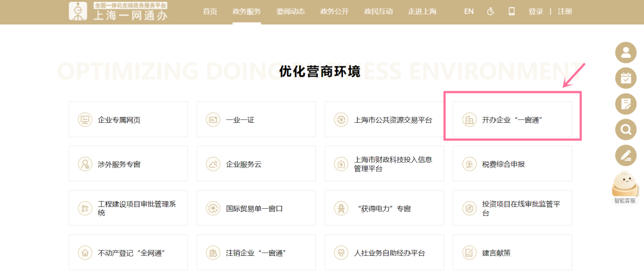644x275 pixels.
Task: Switch language to EN
Action: point(469,11)
